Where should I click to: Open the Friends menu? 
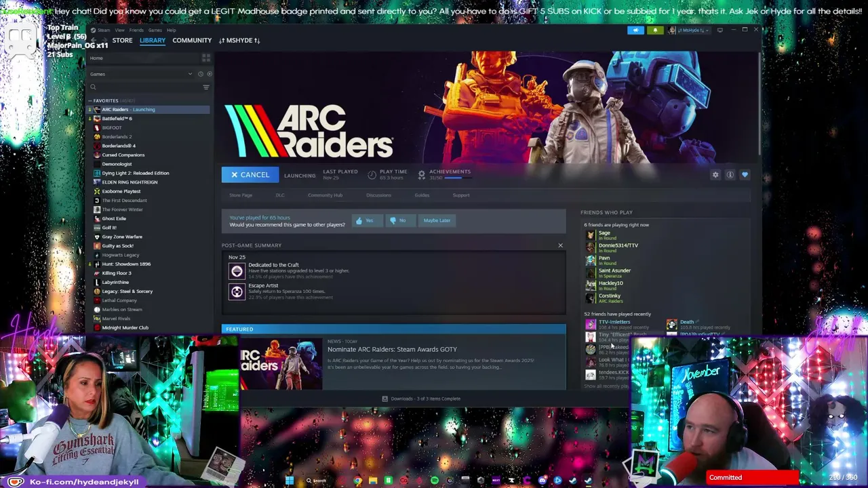(x=136, y=30)
